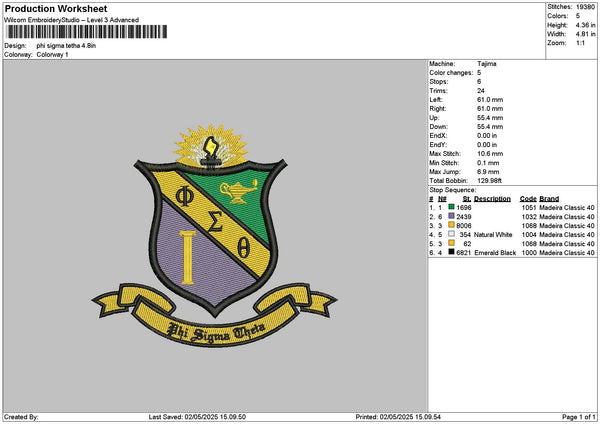The width and height of the screenshot is (600, 424).
Task: Click the 'Stop Sequence:' heading
Action: click(x=453, y=190)
